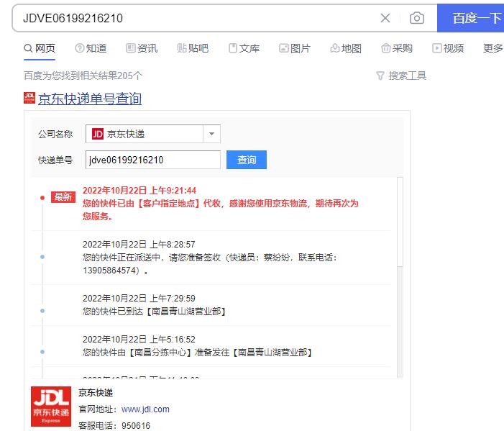Select the 上午8:28:57 delivery entry
Image resolution: width=504 pixels, height=431 pixels.
click(x=211, y=258)
